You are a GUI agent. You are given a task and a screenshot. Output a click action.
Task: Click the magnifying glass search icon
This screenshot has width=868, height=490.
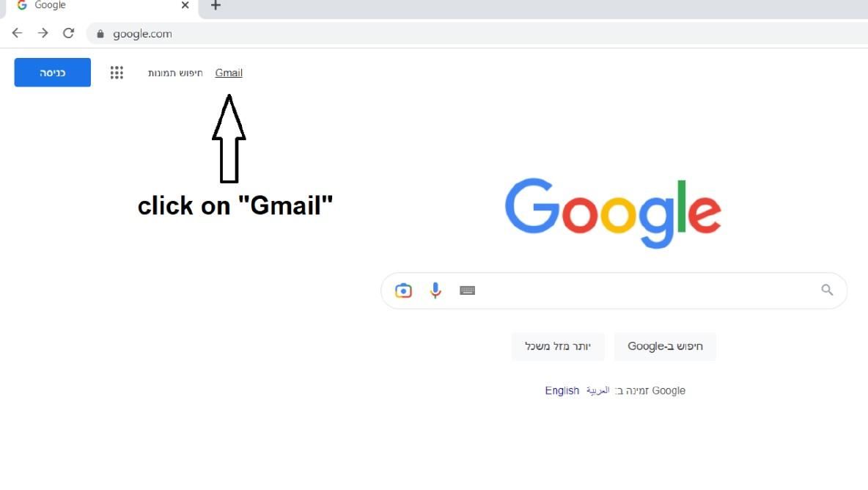(827, 290)
